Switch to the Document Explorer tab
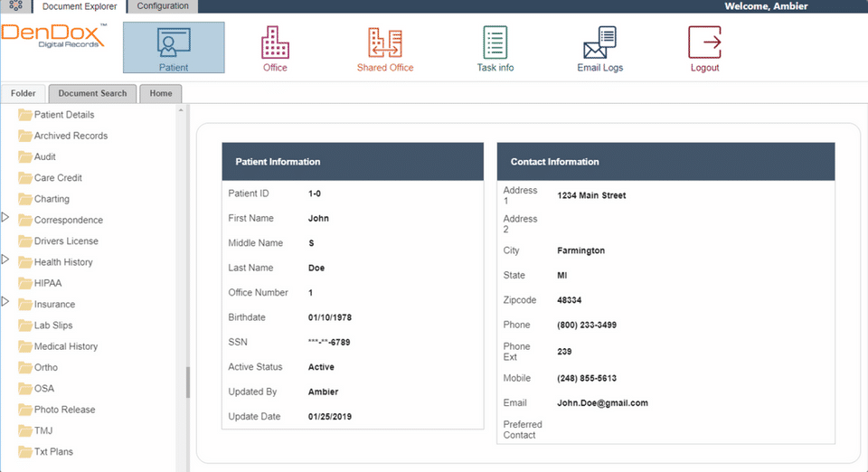The width and height of the screenshot is (868, 472). click(x=80, y=6)
